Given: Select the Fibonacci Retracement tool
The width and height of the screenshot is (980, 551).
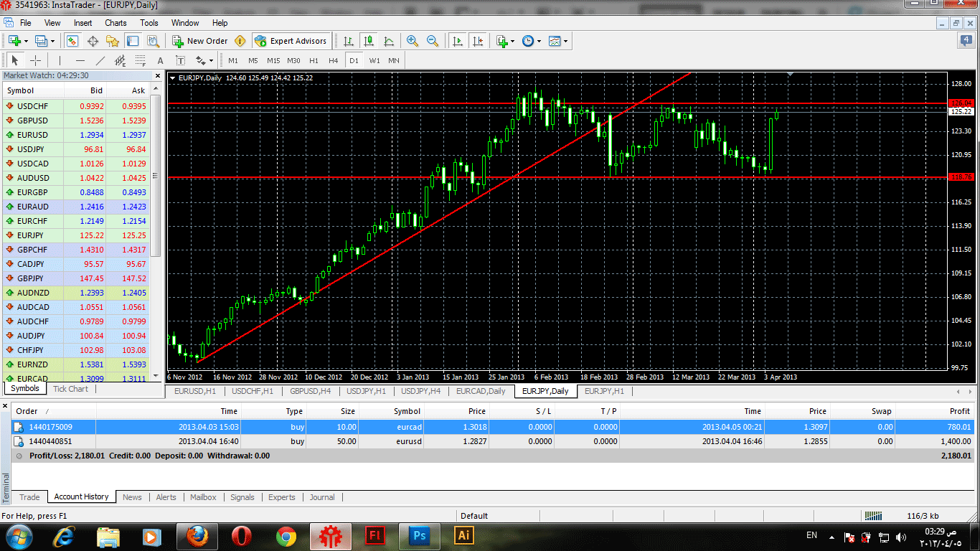Looking at the screenshot, I should coord(141,60).
